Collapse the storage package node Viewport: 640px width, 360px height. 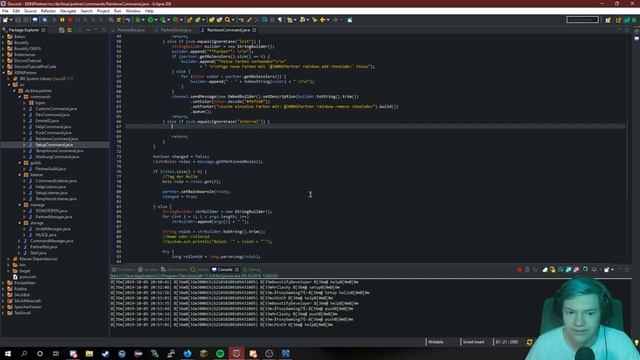20,223
